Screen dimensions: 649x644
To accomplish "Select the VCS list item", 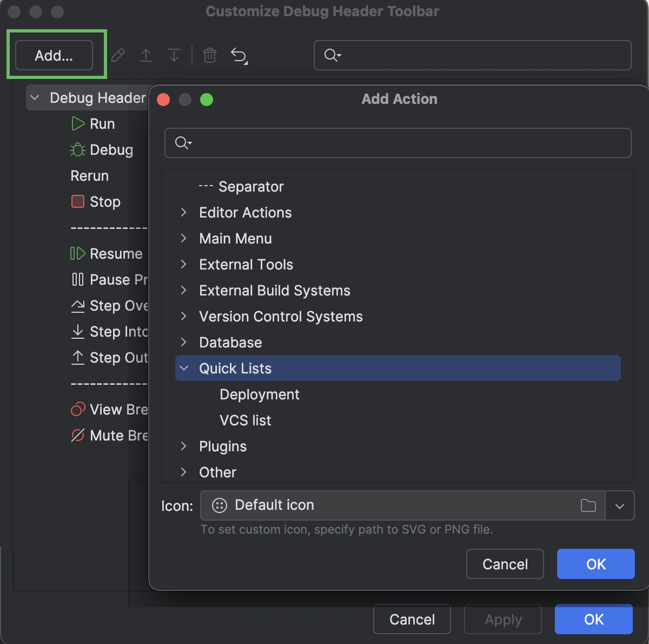I will point(245,420).
